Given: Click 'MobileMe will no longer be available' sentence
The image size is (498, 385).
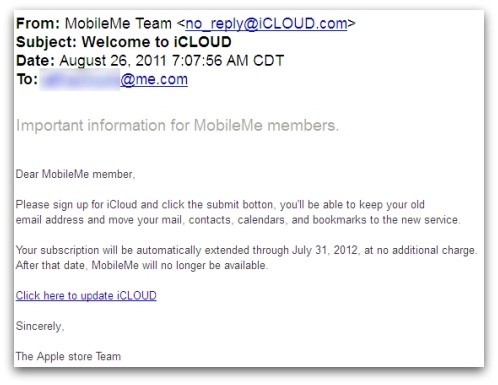Looking at the screenshot, I should [x=179, y=265].
